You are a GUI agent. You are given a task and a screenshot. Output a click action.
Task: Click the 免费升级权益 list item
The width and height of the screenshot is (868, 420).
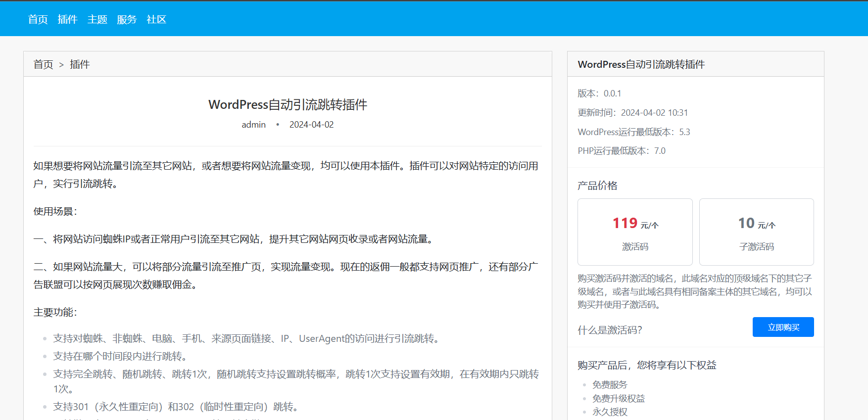pos(619,399)
